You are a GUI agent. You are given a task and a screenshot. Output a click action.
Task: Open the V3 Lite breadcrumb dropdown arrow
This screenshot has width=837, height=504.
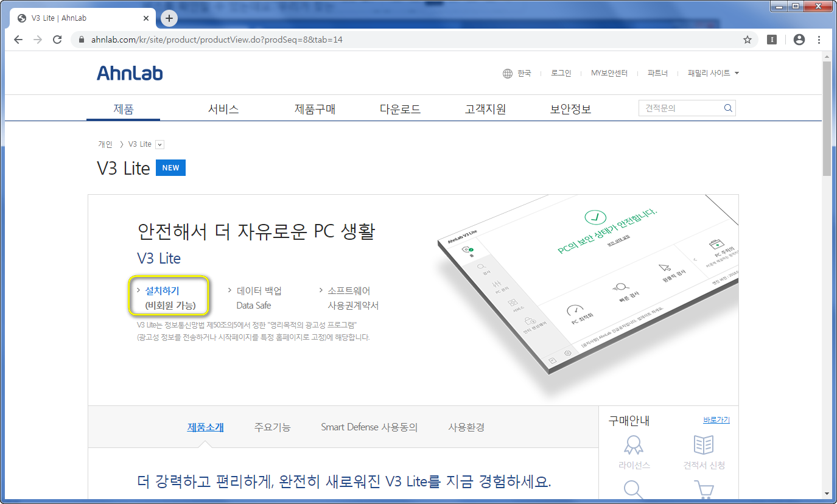pyautogui.click(x=159, y=144)
